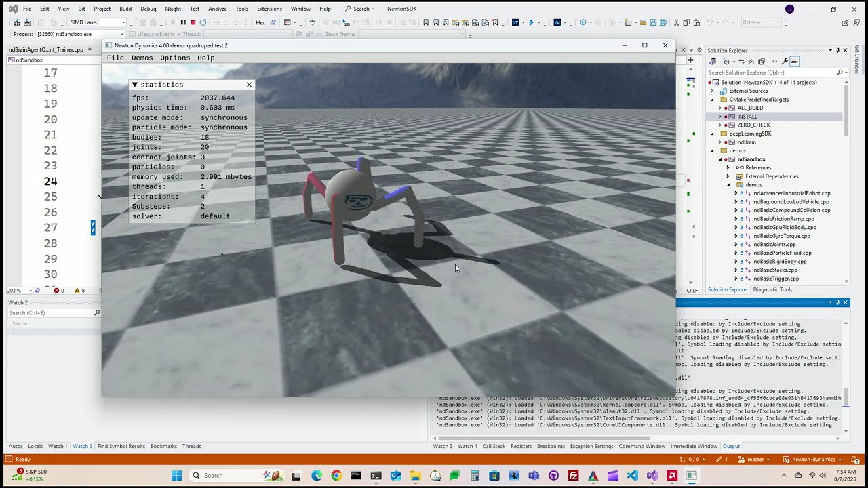Close the statistics panel in Newton demo
The height and width of the screenshot is (488, 868).
pyautogui.click(x=249, y=85)
